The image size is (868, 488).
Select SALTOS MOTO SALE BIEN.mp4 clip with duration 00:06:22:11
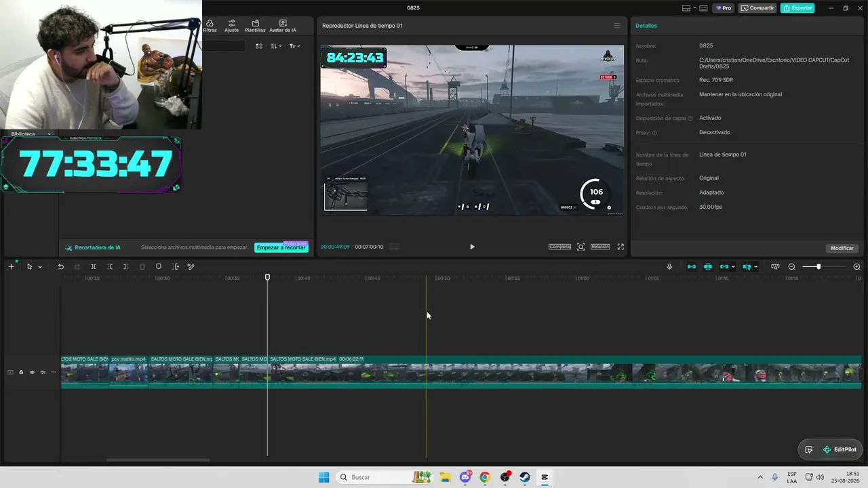[565, 372]
